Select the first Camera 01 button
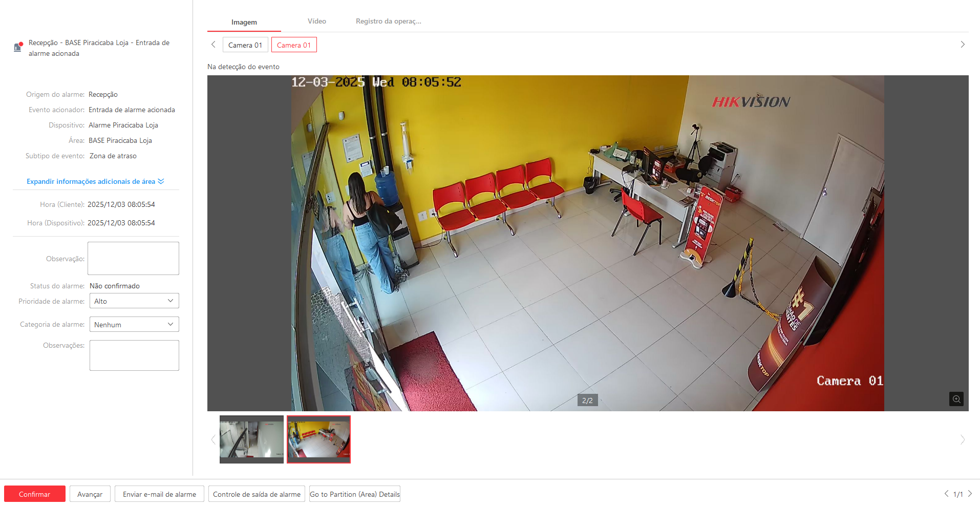 coord(245,45)
